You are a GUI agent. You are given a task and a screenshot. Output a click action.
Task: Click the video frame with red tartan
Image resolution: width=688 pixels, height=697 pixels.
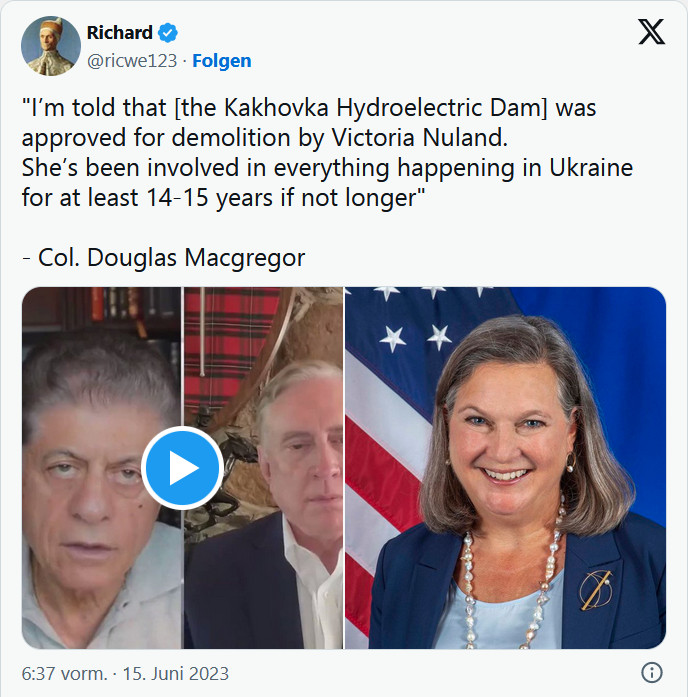(263, 468)
